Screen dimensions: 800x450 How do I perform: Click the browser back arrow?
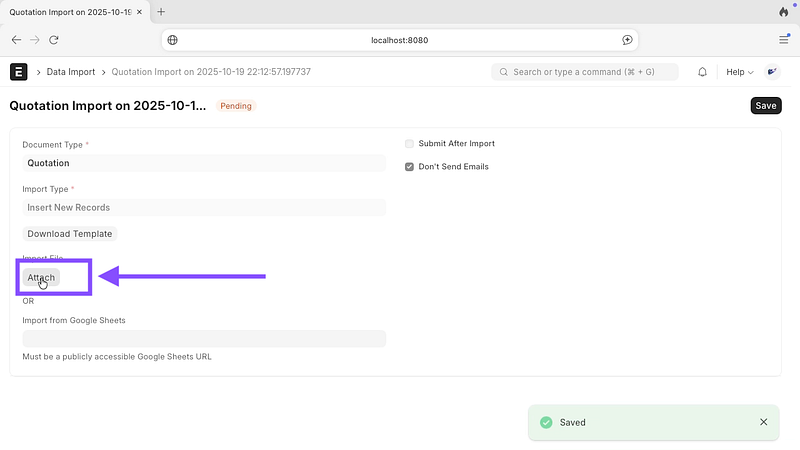16,40
